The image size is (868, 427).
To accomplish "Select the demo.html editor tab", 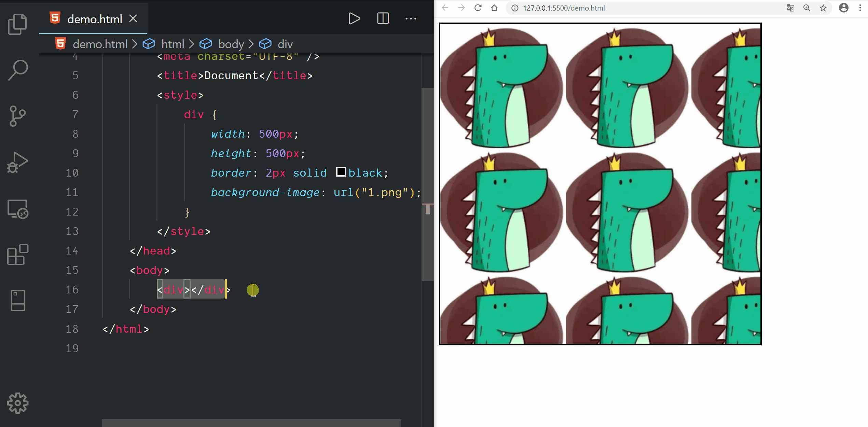I will pos(95,19).
